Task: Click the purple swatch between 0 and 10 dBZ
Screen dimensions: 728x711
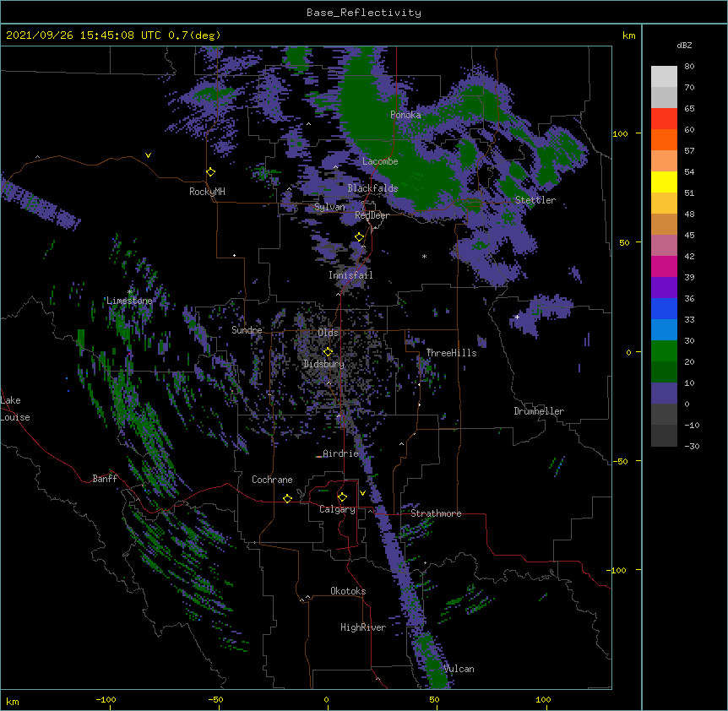Action: pyautogui.click(x=664, y=393)
